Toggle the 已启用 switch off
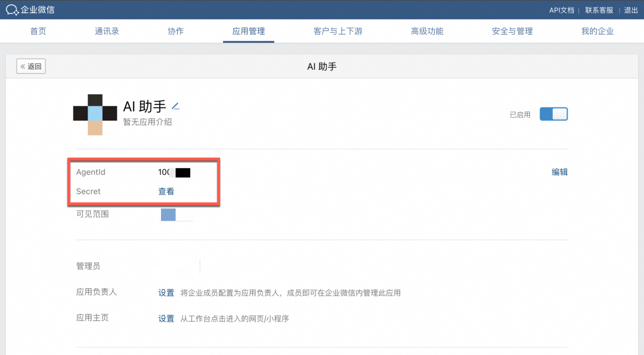644x355 pixels. [x=553, y=114]
